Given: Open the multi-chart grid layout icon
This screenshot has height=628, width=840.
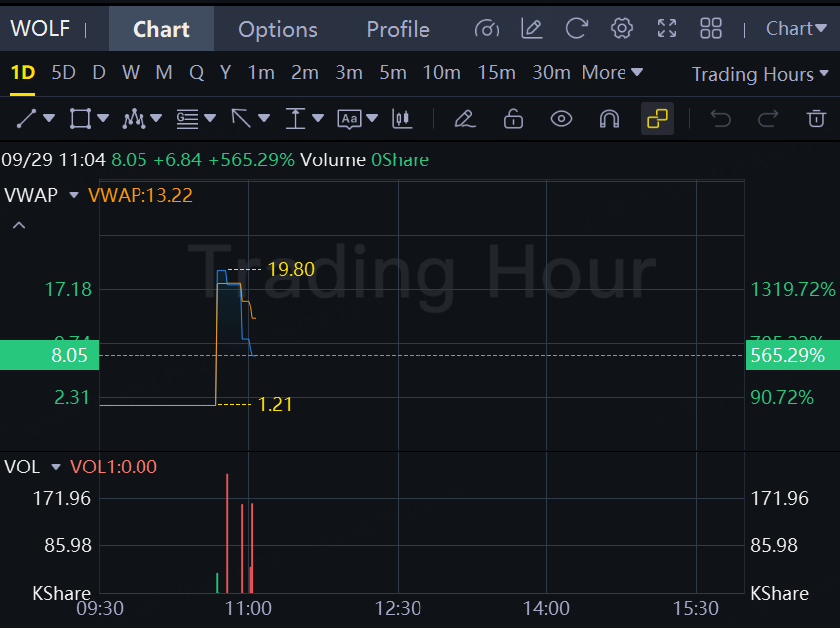Looking at the screenshot, I should [x=711, y=28].
